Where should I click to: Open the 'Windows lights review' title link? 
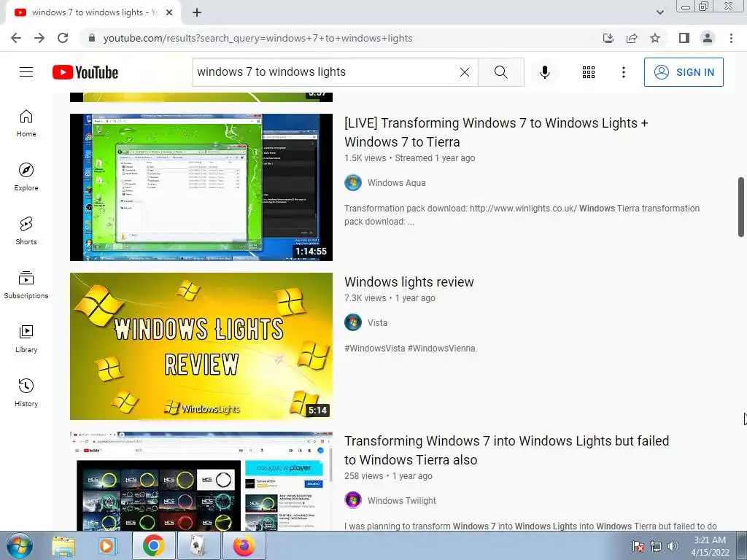(x=409, y=282)
